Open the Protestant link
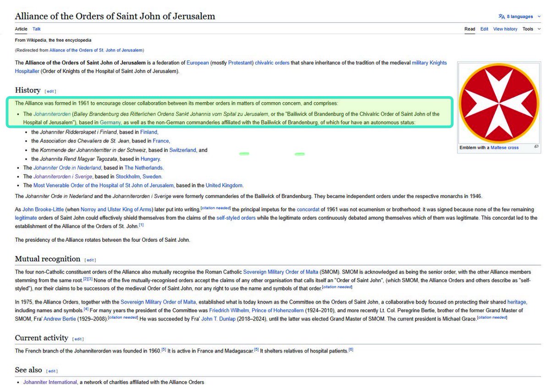This screenshot has width=550, height=392. [x=240, y=63]
